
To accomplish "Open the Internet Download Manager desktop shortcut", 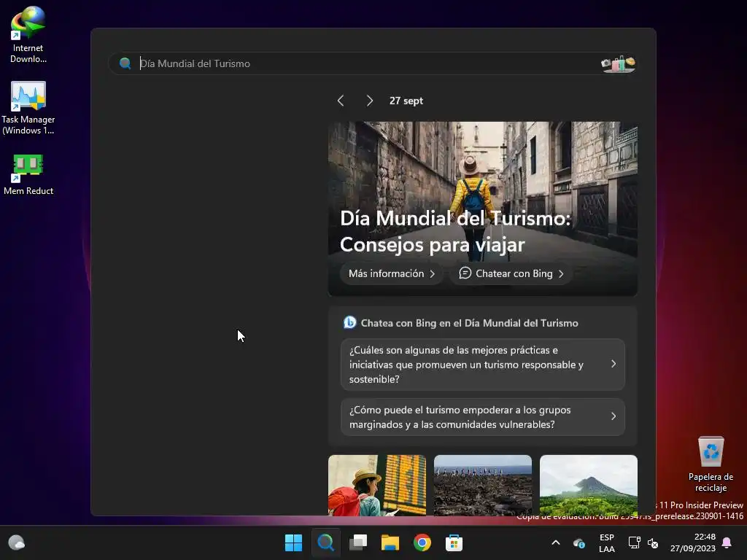I will point(28,35).
